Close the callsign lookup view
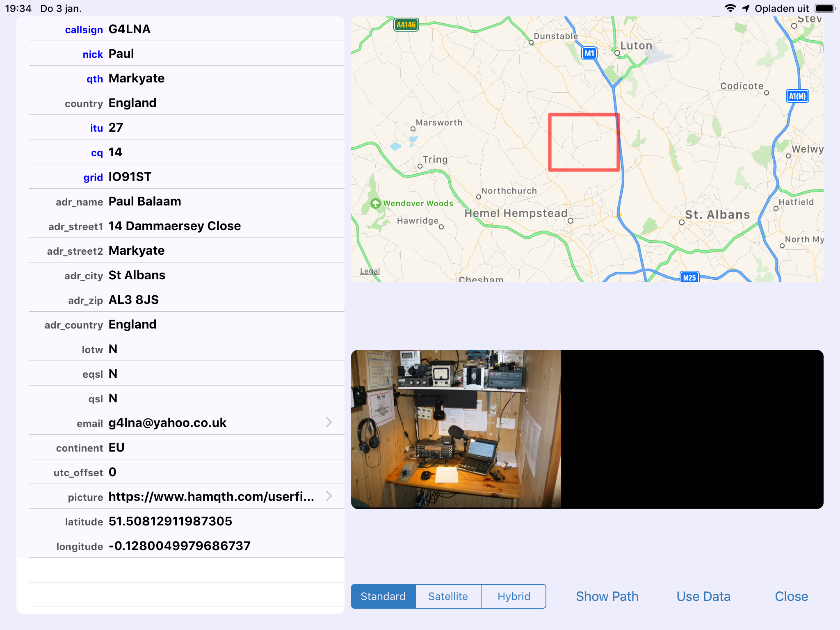 click(x=791, y=596)
